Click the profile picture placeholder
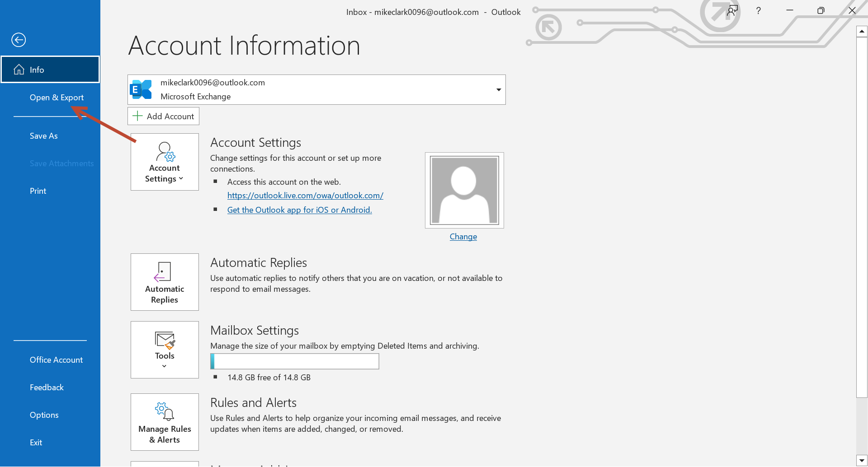 (x=464, y=190)
